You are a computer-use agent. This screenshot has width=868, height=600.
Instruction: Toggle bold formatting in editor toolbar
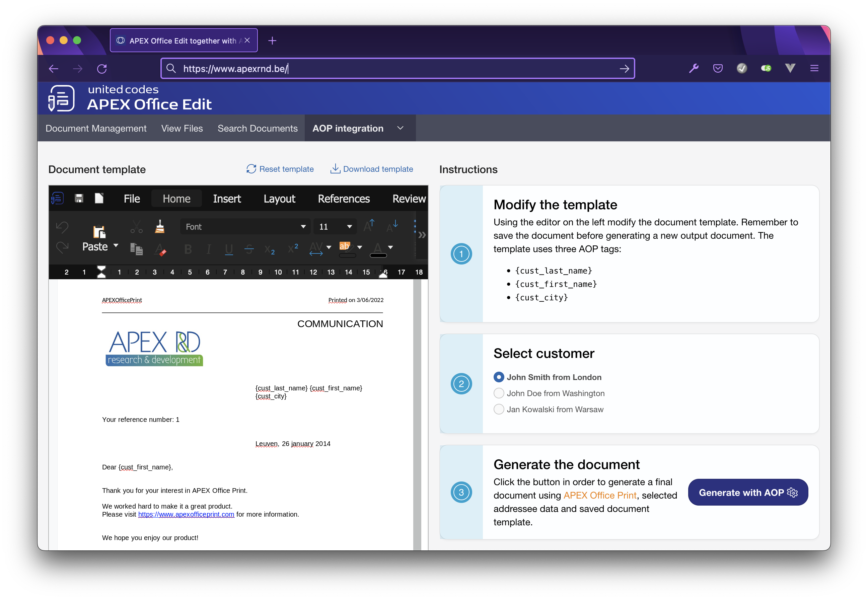tap(188, 249)
